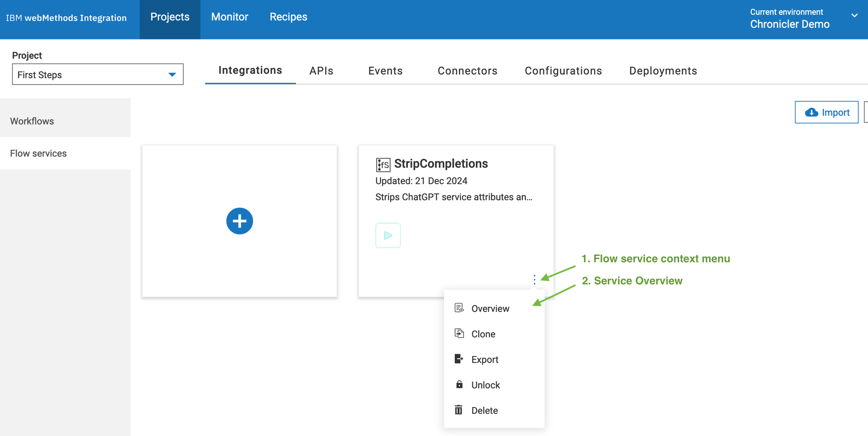Open the three-dot menu on StripCompletions card
This screenshot has width=868, height=436.
pos(534,280)
